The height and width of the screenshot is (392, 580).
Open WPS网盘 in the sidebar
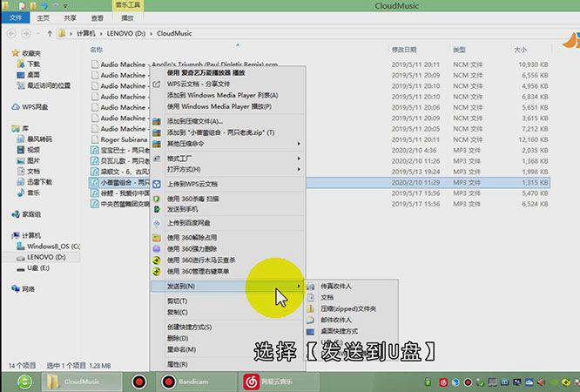[30, 107]
